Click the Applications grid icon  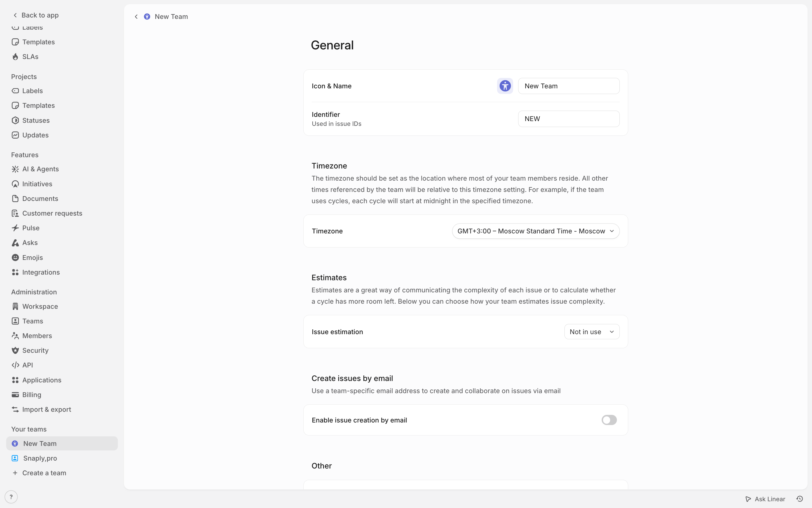tap(15, 380)
